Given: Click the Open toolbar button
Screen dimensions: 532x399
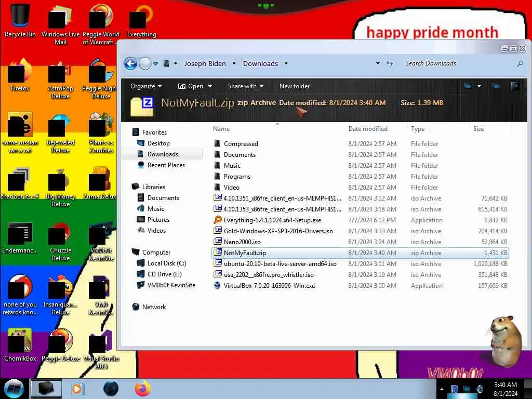Looking at the screenshot, I should point(191,86).
